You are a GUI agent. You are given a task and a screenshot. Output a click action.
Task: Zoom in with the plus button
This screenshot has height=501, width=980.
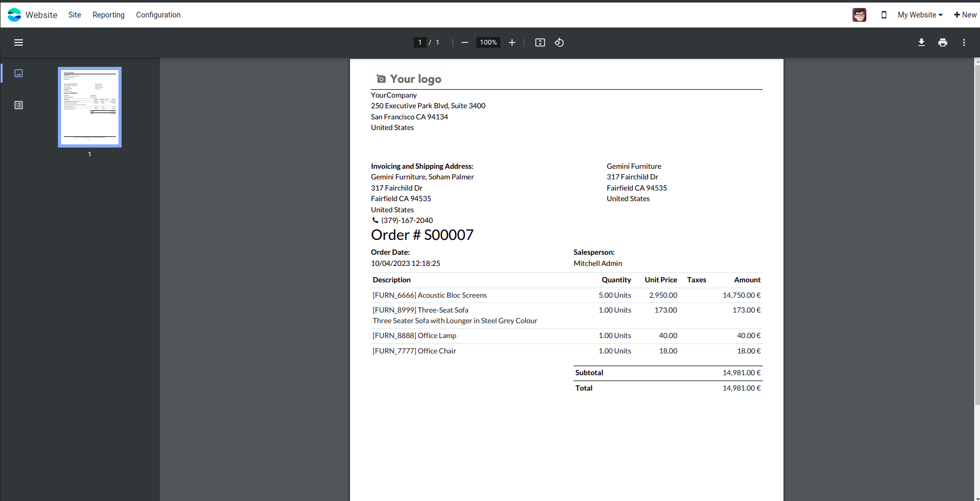pos(512,42)
